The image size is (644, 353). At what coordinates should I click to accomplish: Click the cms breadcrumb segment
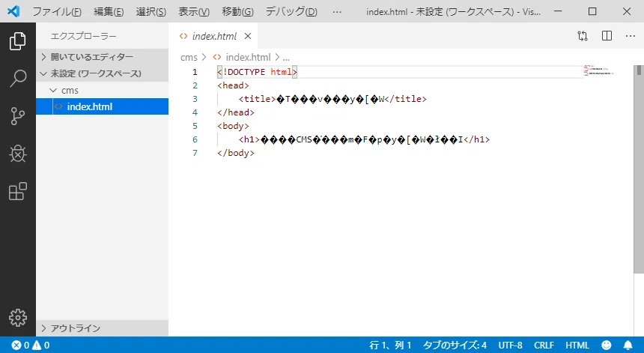[x=189, y=57]
